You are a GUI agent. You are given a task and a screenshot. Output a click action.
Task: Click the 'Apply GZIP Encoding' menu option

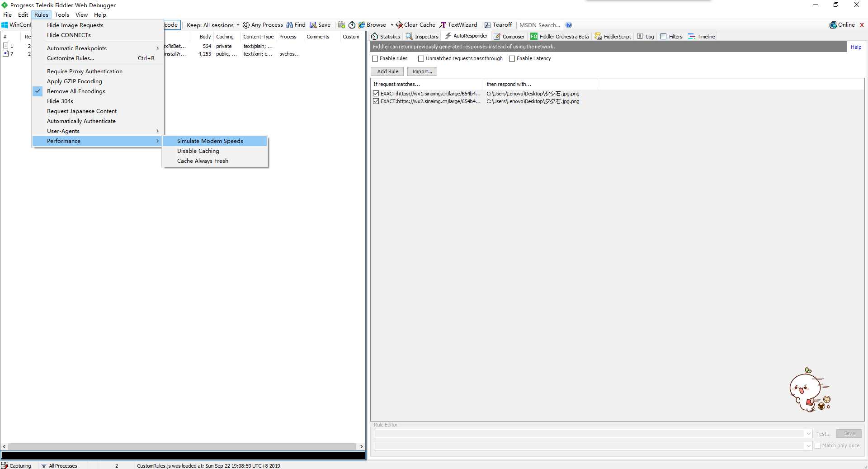98,81
